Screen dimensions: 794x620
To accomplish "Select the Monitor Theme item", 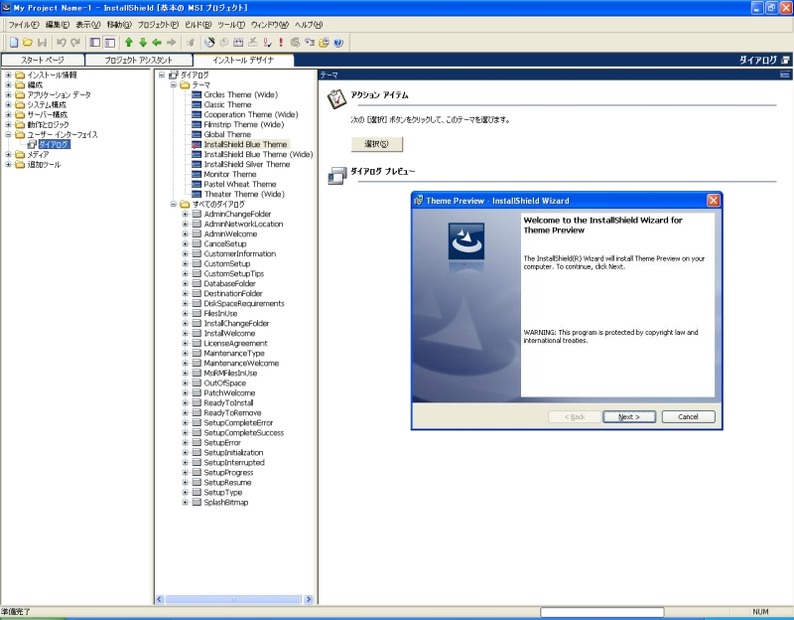I will point(230,174).
